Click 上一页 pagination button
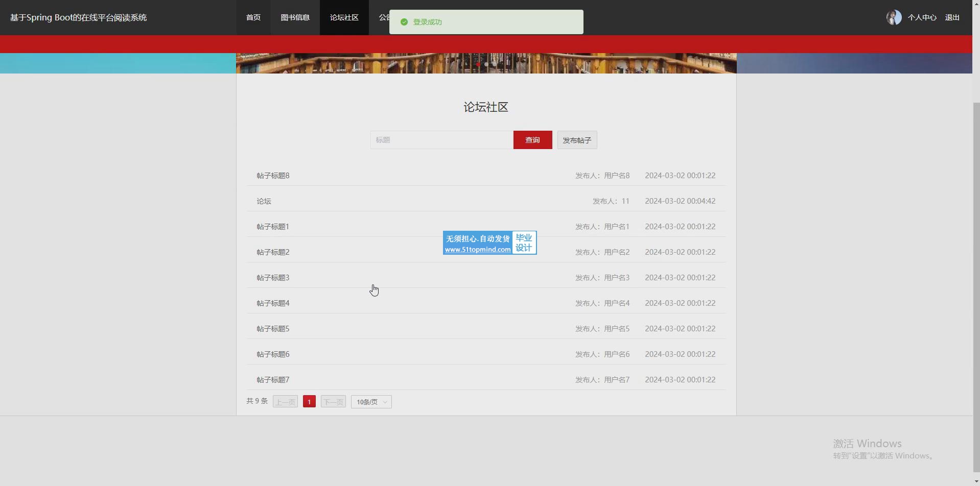Viewport: 980px width, 486px height. pyautogui.click(x=285, y=402)
